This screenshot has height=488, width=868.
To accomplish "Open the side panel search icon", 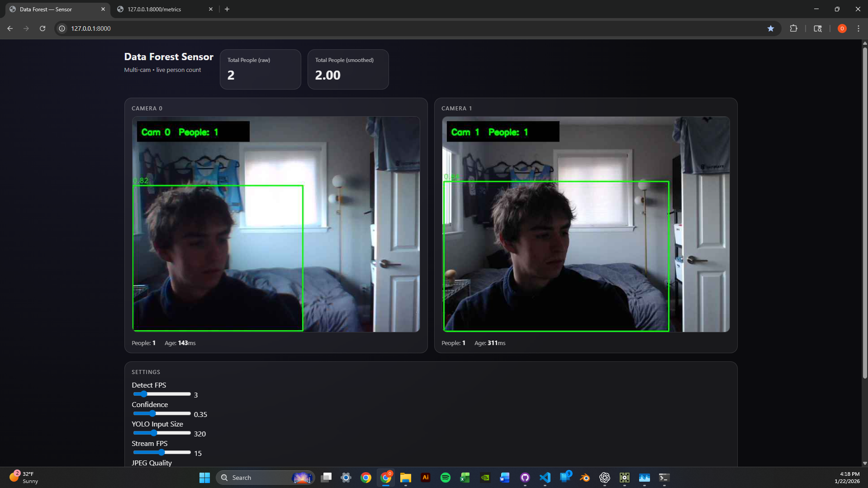I will pyautogui.click(x=818, y=28).
